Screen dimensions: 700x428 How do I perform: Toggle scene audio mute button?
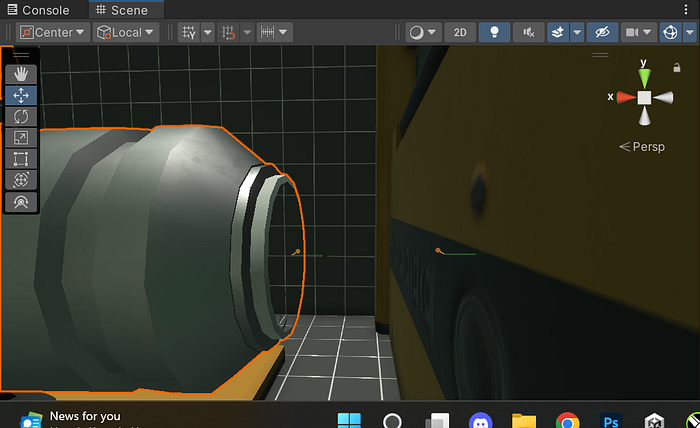point(528,32)
